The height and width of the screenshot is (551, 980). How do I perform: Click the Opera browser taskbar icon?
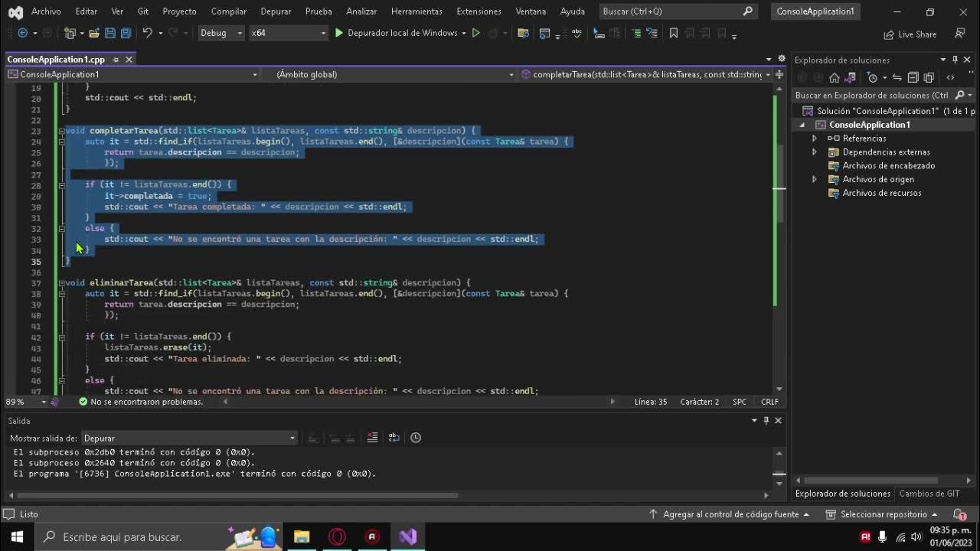pyautogui.click(x=337, y=536)
